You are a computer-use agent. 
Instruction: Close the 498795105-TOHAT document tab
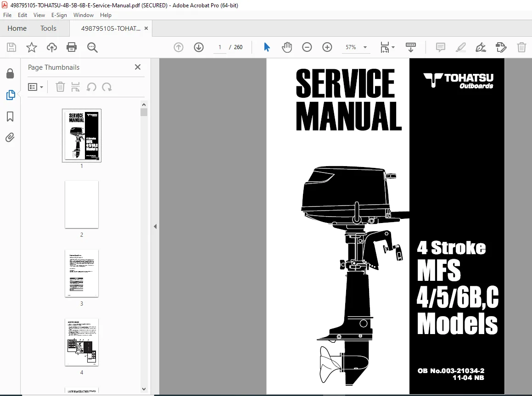coord(146,28)
